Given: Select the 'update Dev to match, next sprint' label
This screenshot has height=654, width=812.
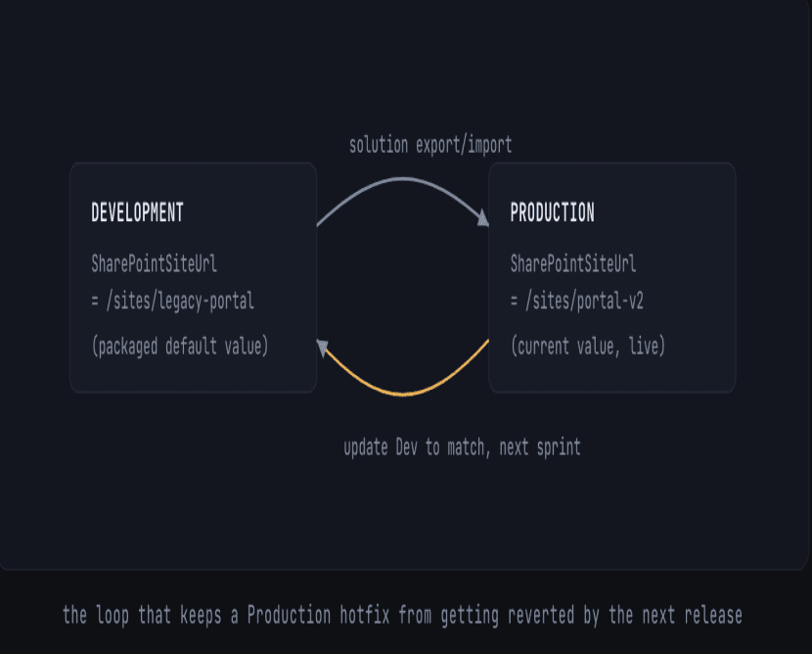Looking at the screenshot, I should click(462, 447).
